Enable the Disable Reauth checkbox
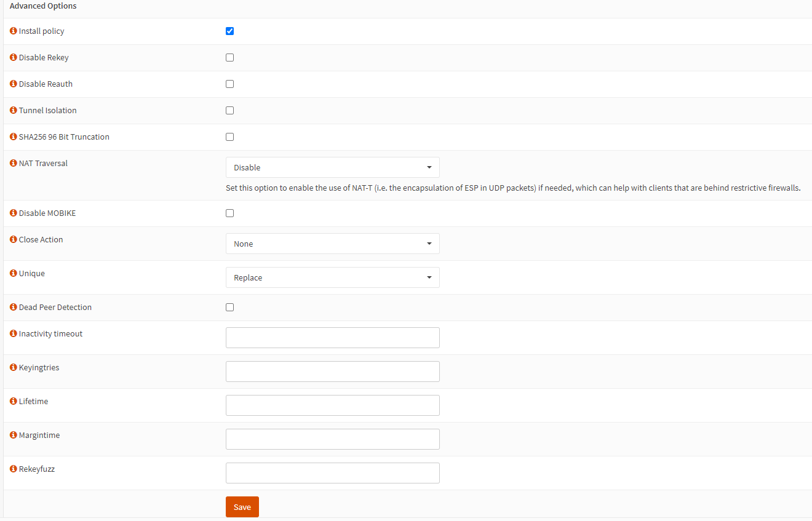This screenshot has width=812, height=521. coord(229,84)
